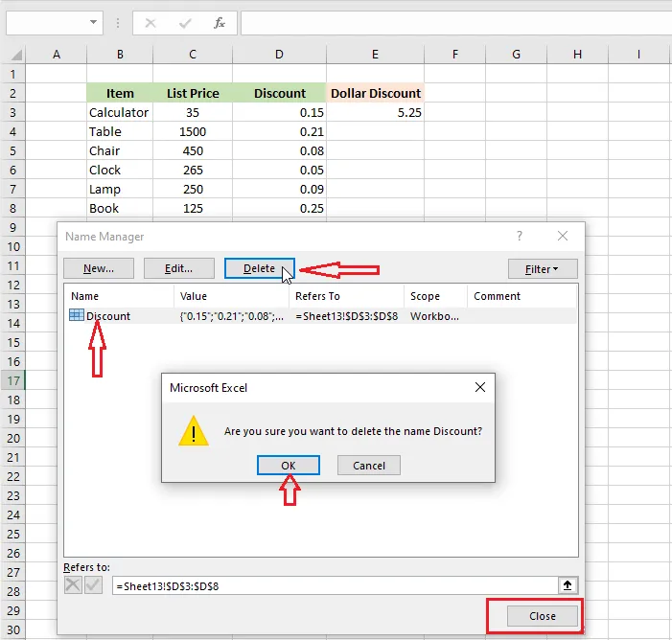The width and height of the screenshot is (672, 640).
Task: Click the Refers to input field
Action: tap(336, 585)
